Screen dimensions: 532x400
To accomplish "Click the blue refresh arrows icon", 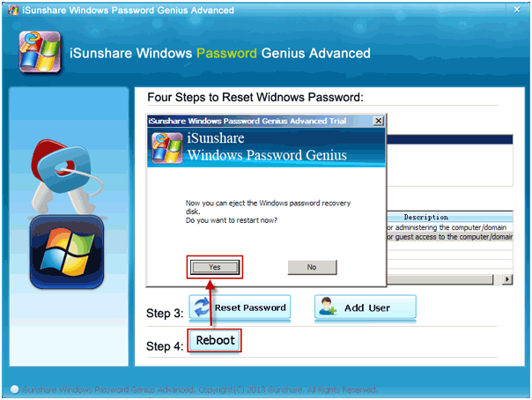I will click(x=202, y=307).
